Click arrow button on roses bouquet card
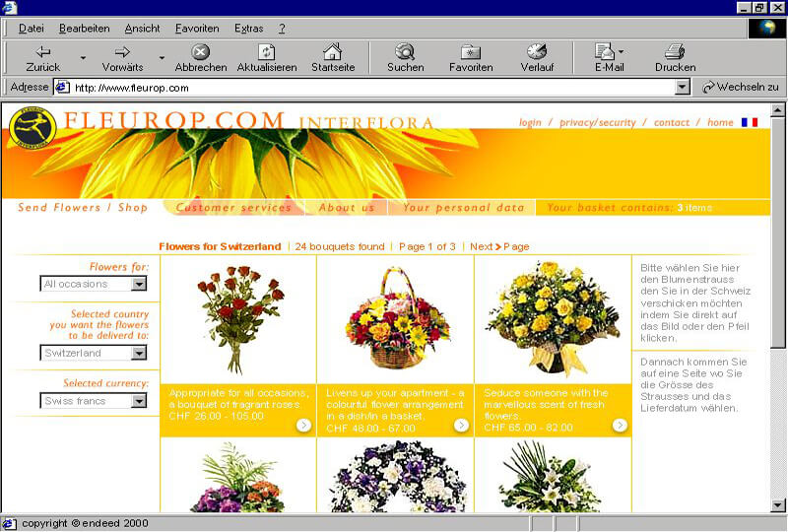Image resolution: width=788 pixels, height=532 pixels. [303, 426]
